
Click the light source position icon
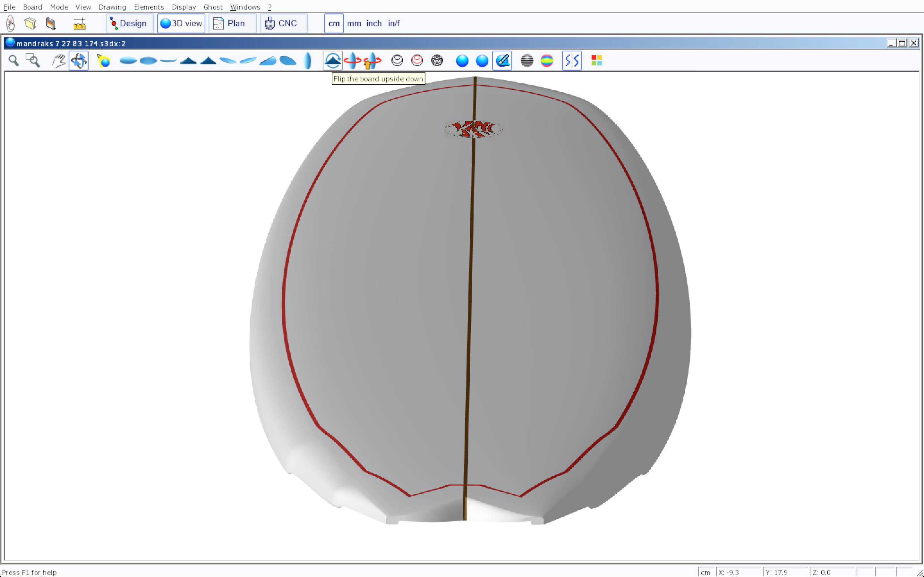coord(104,61)
